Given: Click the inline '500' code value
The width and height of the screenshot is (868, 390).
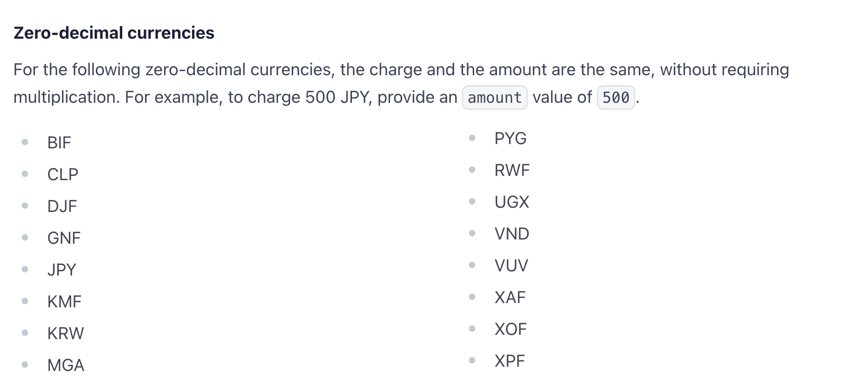Looking at the screenshot, I should [616, 97].
